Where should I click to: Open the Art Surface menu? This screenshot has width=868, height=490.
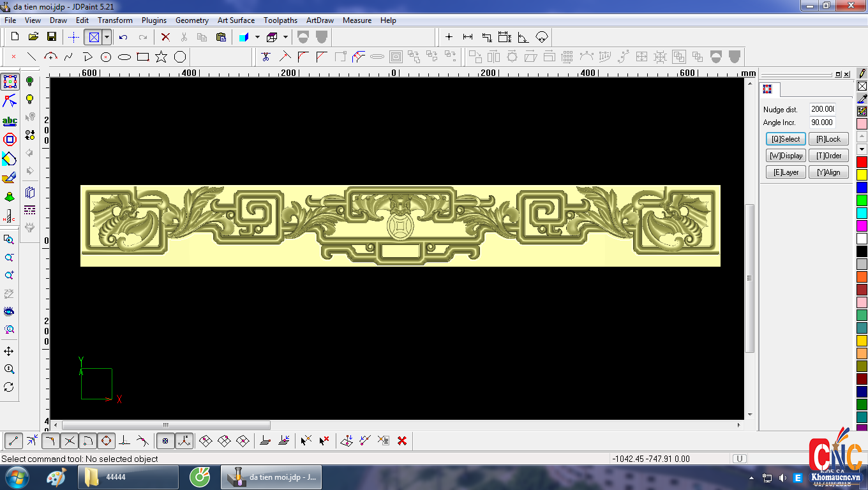click(x=236, y=20)
